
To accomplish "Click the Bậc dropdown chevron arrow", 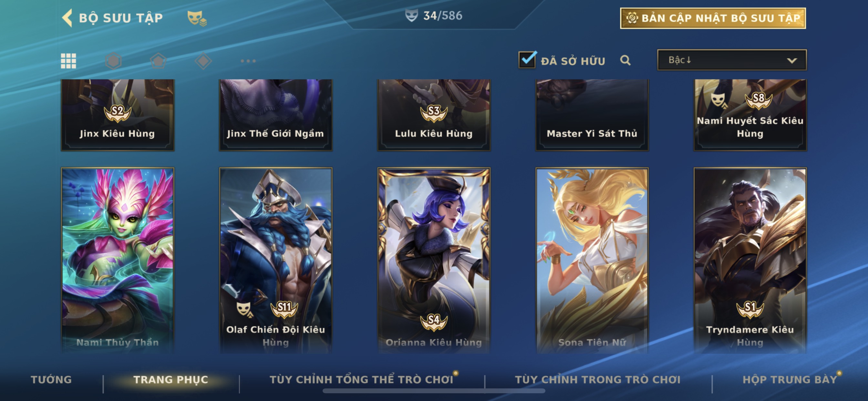I will tap(791, 61).
